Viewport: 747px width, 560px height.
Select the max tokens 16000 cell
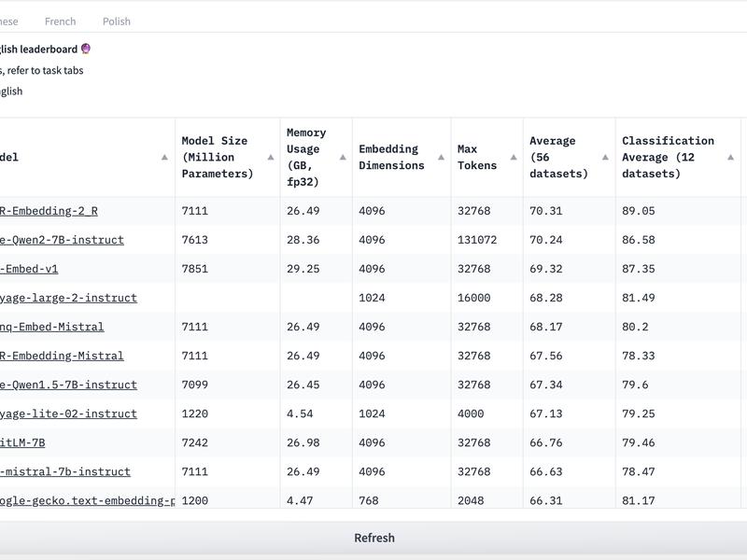pyautogui.click(x=486, y=298)
